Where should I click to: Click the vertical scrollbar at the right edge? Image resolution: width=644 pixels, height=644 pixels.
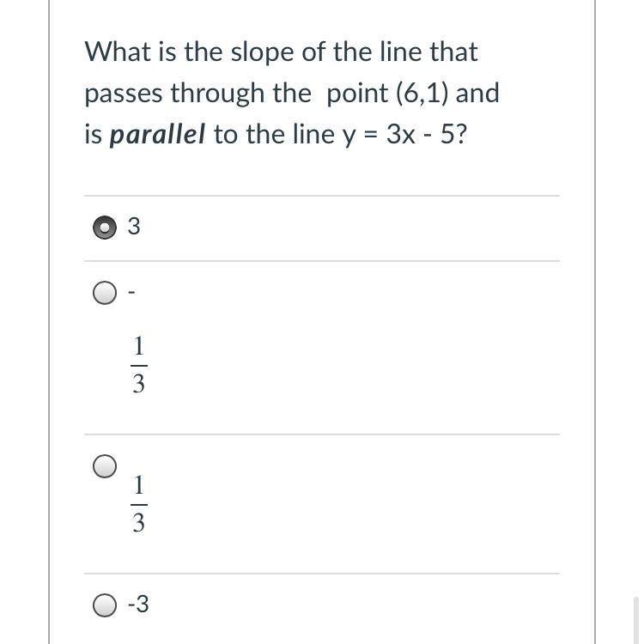pos(635,620)
